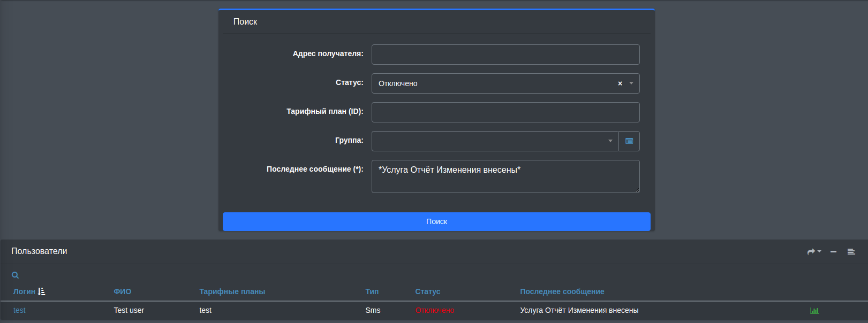View statistics chart icon for test user

point(814,311)
